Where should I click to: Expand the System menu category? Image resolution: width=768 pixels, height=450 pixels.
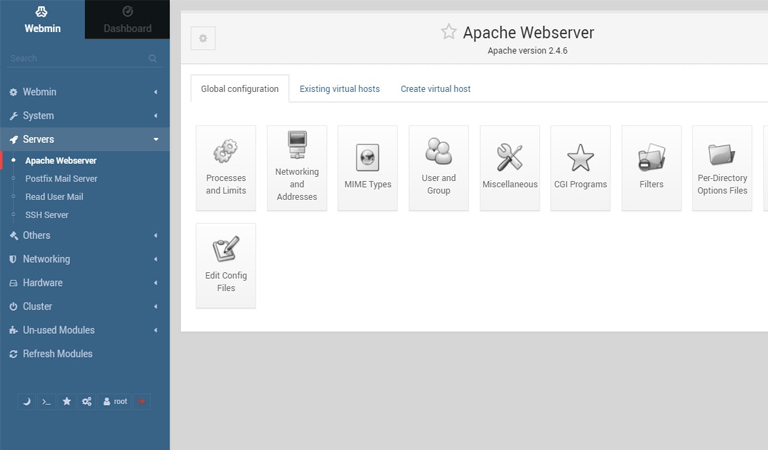click(85, 116)
